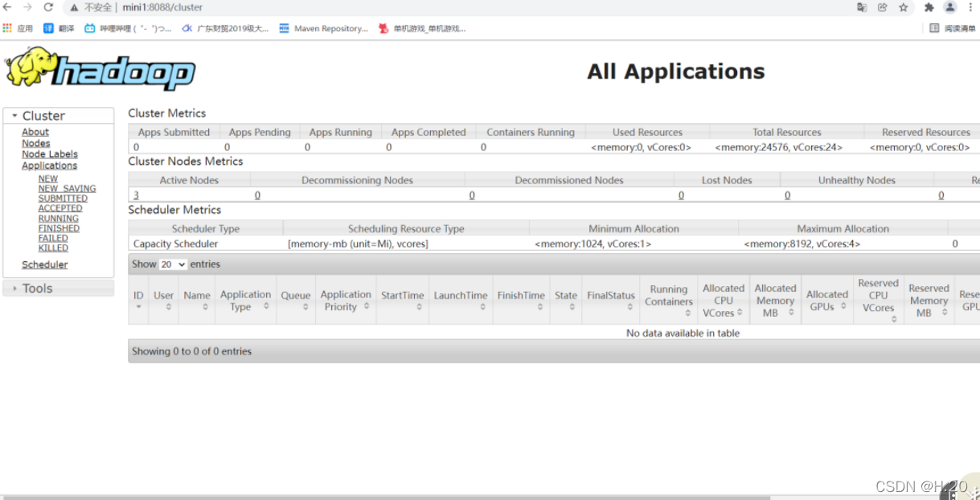This screenshot has height=500, width=980.
Task: Click the Hadoop elephant logo
Action: click(100, 68)
